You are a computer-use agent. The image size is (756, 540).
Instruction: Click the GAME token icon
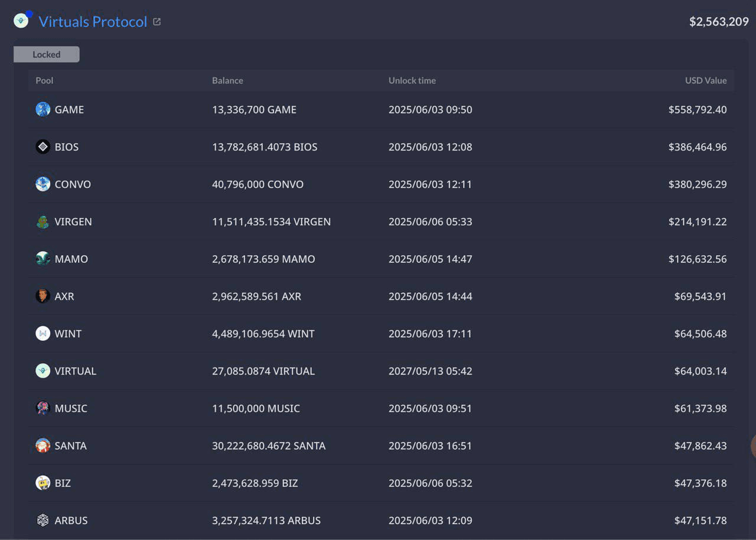point(43,109)
